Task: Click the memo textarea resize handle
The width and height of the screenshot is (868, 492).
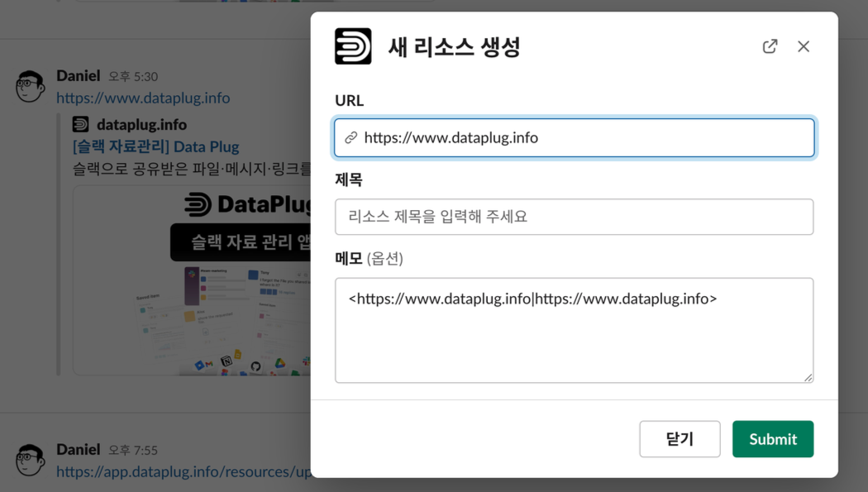Action: pyautogui.click(x=808, y=377)
